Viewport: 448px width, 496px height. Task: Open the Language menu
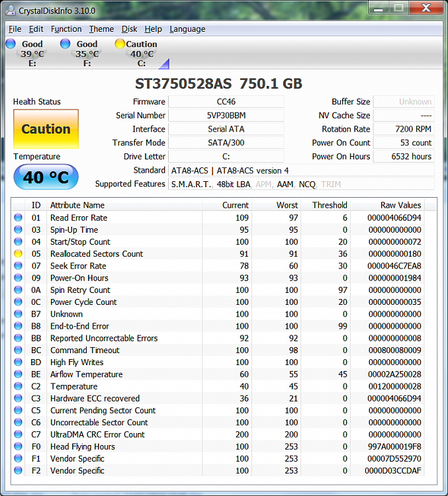pyautogui.click(x=187, y=29)
